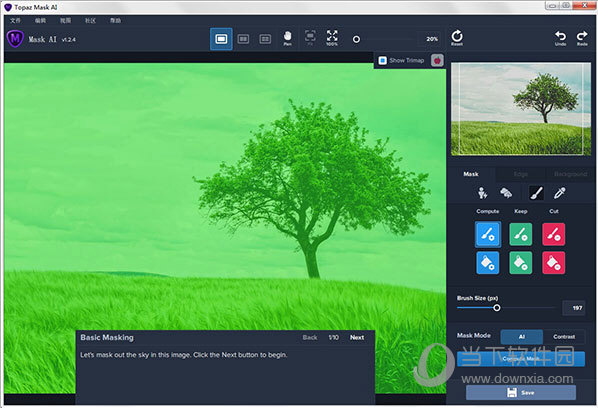Zoom to 100% view icon
The width and height of the screenshot is (598, 408).
332,38
